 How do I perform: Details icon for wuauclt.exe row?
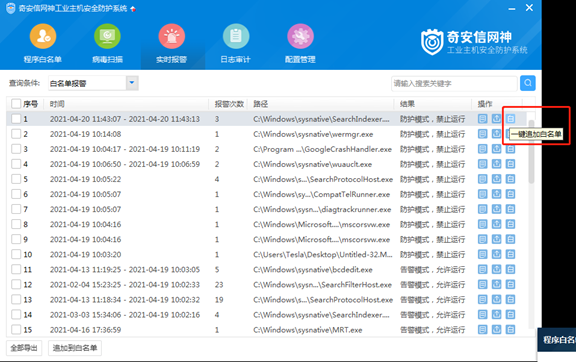[x=482, y=164]
